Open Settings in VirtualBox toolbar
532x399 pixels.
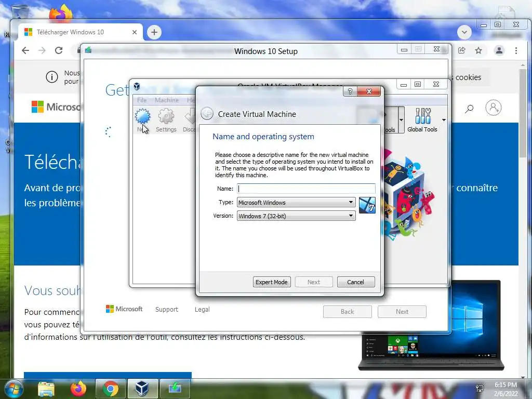pos(166,120)
